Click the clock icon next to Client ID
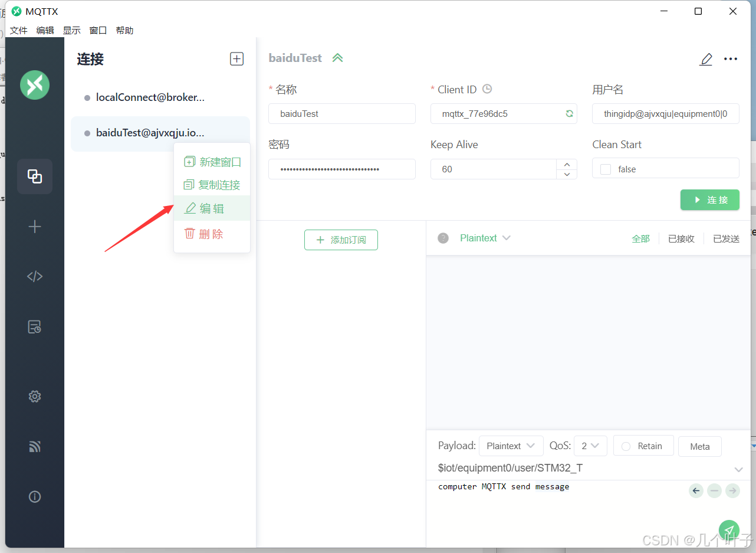 coord(487,89)
